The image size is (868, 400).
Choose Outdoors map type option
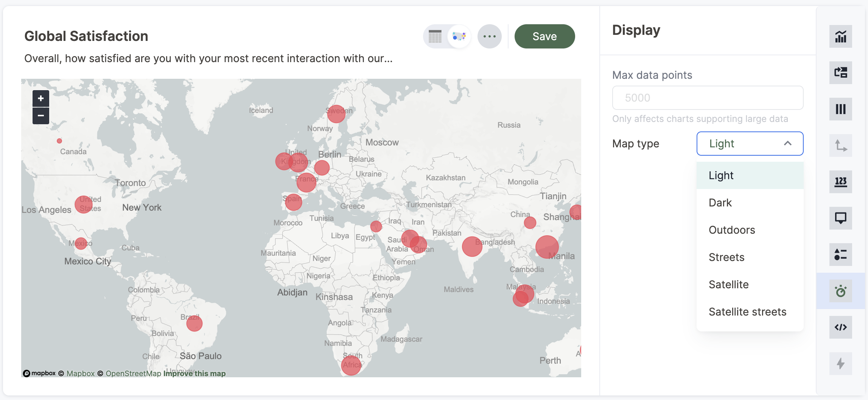click(x=750, y=230)
